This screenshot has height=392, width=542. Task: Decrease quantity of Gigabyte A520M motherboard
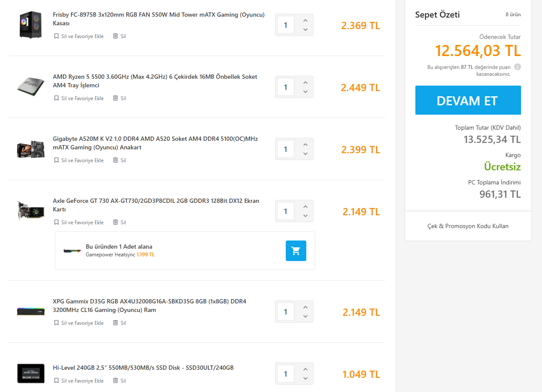pos(305,154)
